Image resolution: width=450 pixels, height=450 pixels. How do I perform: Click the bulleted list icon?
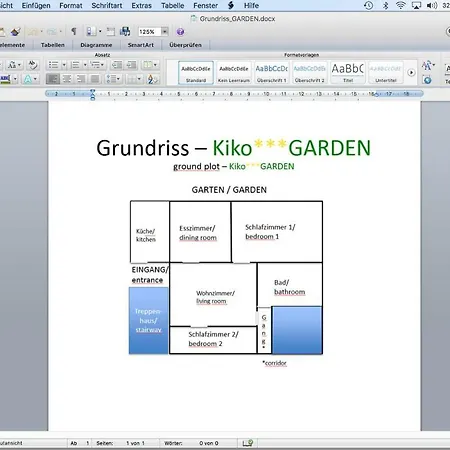click(53, 65)
